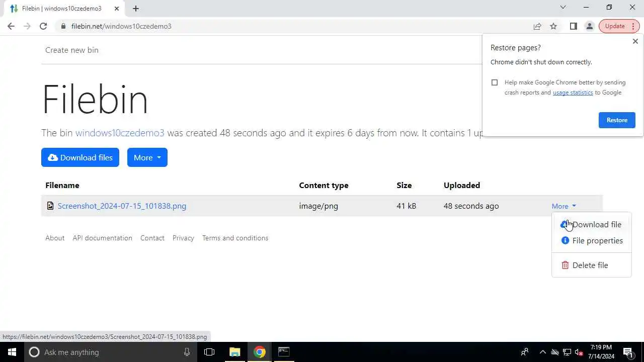Click the Filebin heading
The image size is (644, 362).
click(x=95, y=99)
